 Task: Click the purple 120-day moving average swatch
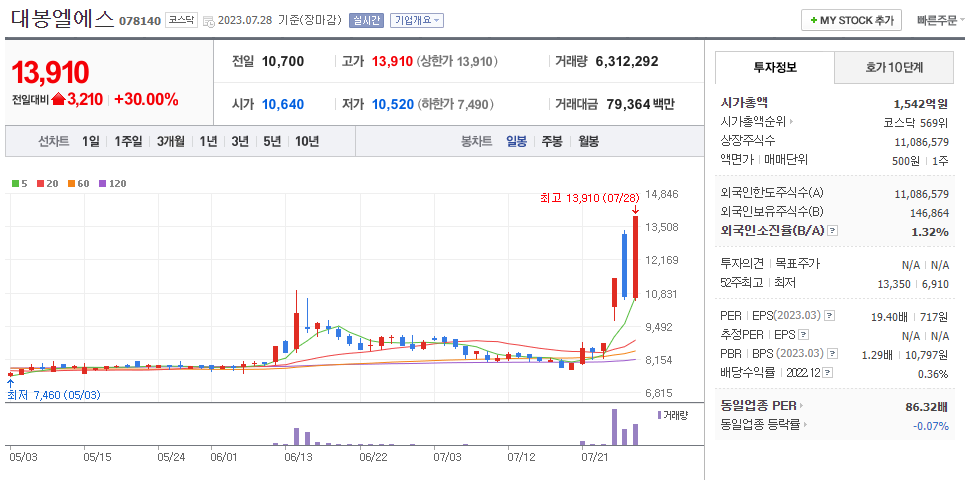pos(102,183)
